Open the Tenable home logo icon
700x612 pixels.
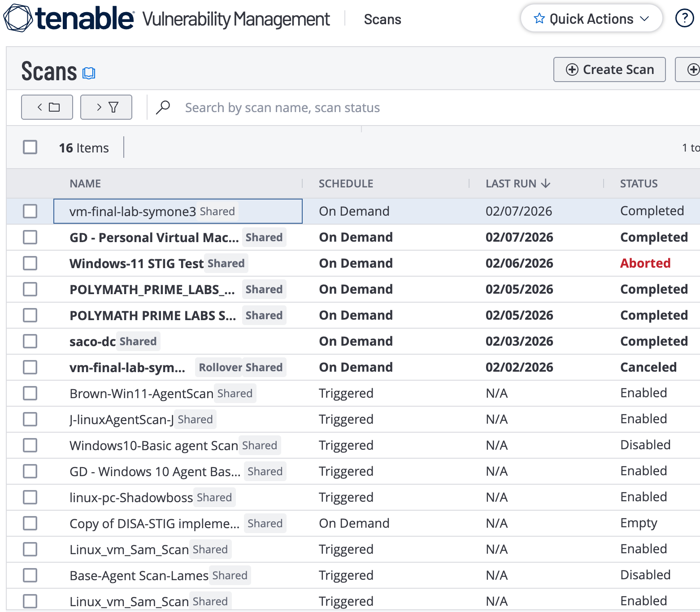17,17
